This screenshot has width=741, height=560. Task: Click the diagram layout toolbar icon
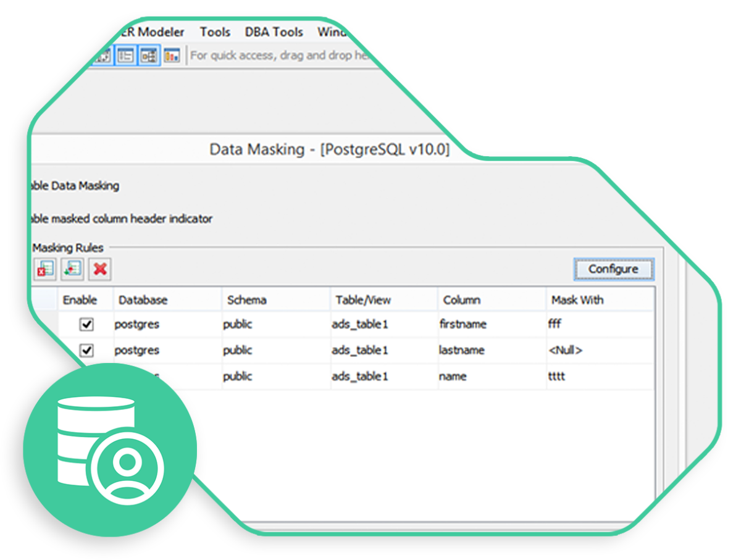149,55
